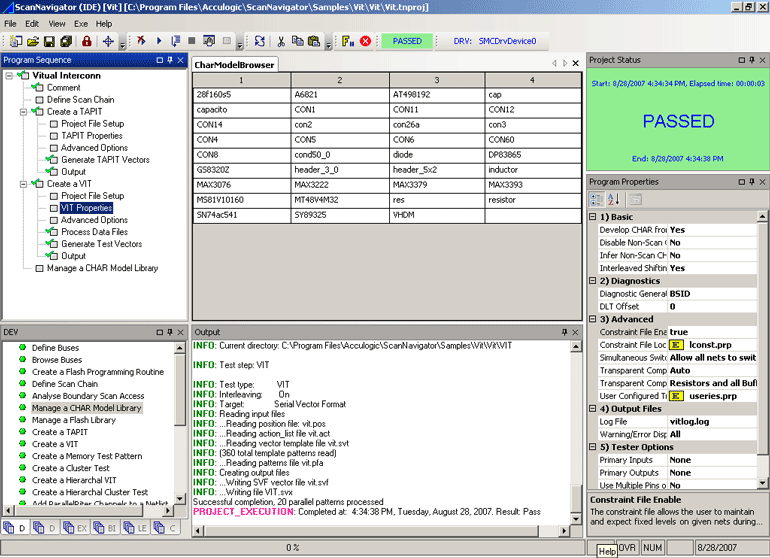770x558 pixels.
Task: Toggle the Comment step checkbox
Action: 39,88
